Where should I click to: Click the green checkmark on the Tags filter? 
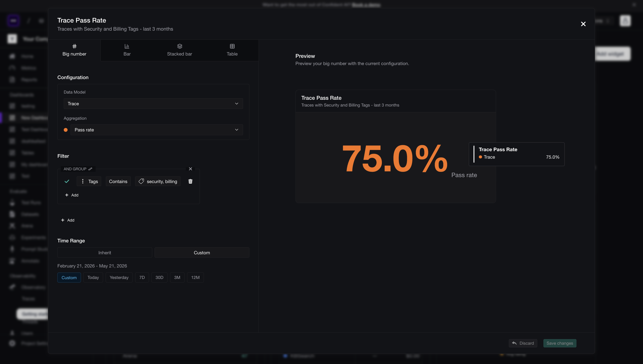(x=67, y=182)
